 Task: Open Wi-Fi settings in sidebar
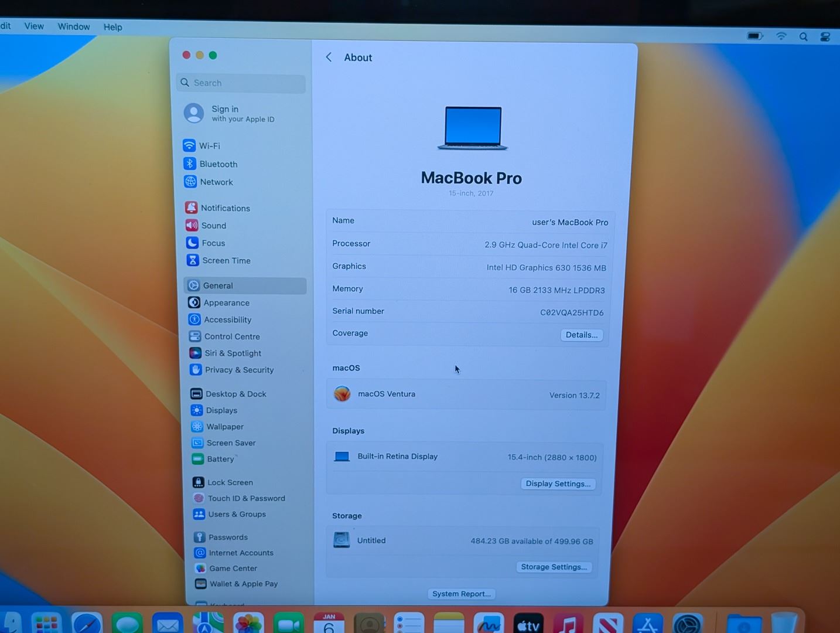click(209, 146)
